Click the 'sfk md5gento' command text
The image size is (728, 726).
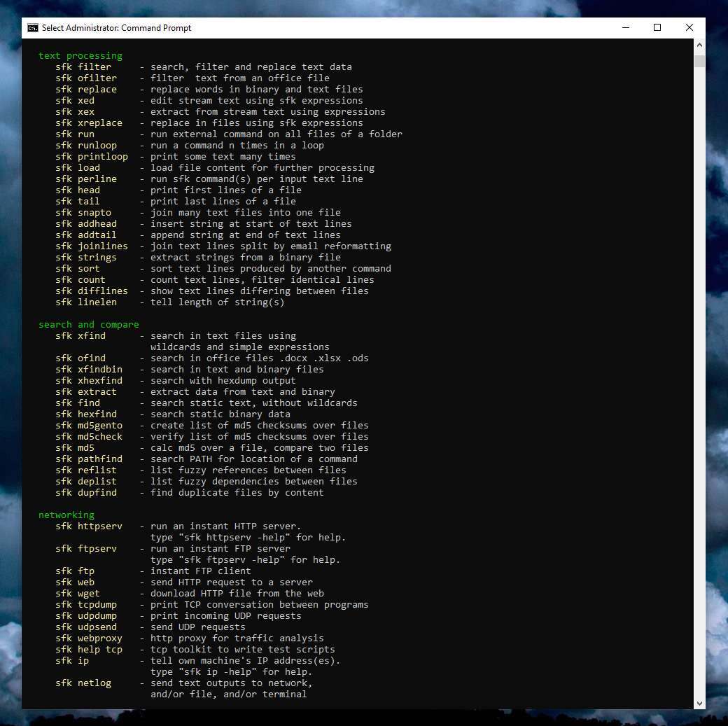point(89,426)
